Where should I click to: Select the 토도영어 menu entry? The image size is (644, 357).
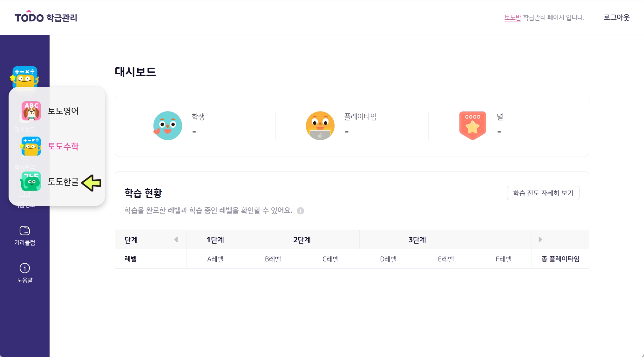coord(63,111)
